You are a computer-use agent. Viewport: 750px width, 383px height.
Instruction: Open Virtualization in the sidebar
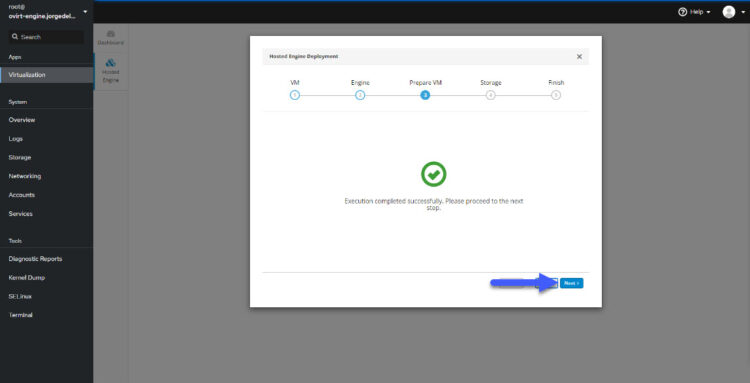point(46,75)
